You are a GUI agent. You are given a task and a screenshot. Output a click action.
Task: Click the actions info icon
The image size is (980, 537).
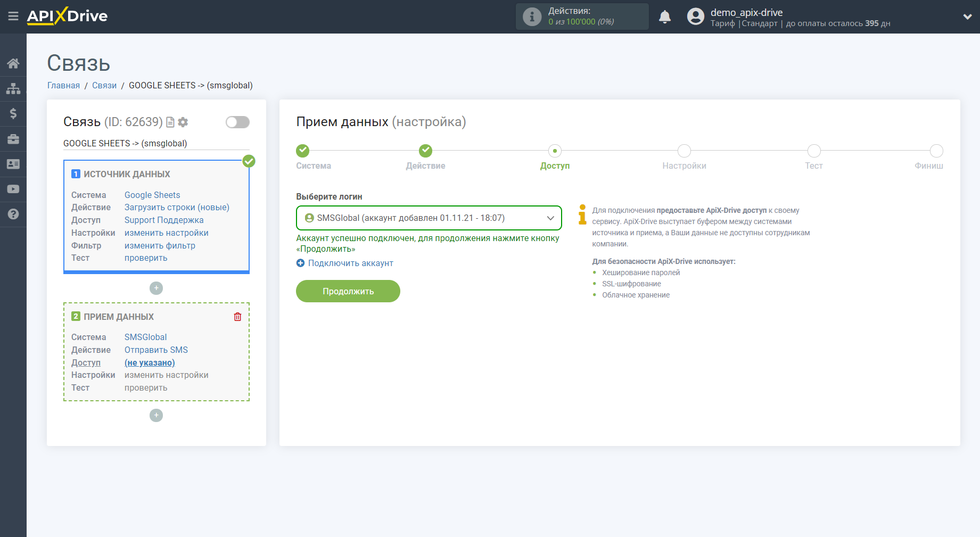pos(532,16)
